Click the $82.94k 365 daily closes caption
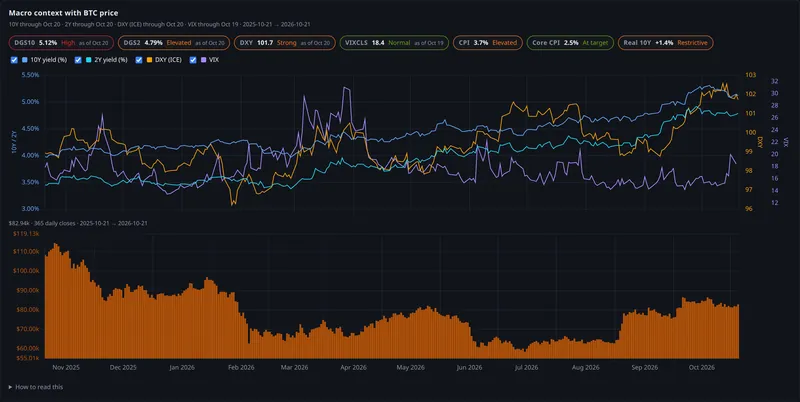This screenshot has height=402, width=800. coord(78,223)
